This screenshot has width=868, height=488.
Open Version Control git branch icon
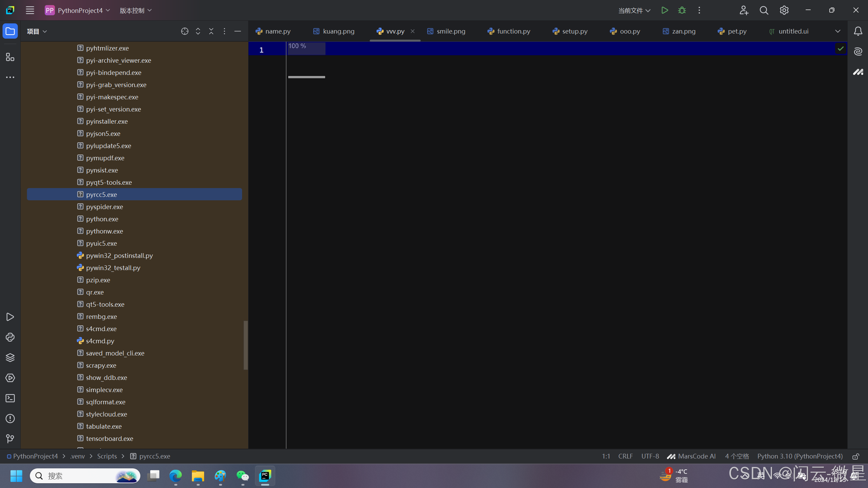click(x=10, y=439)
